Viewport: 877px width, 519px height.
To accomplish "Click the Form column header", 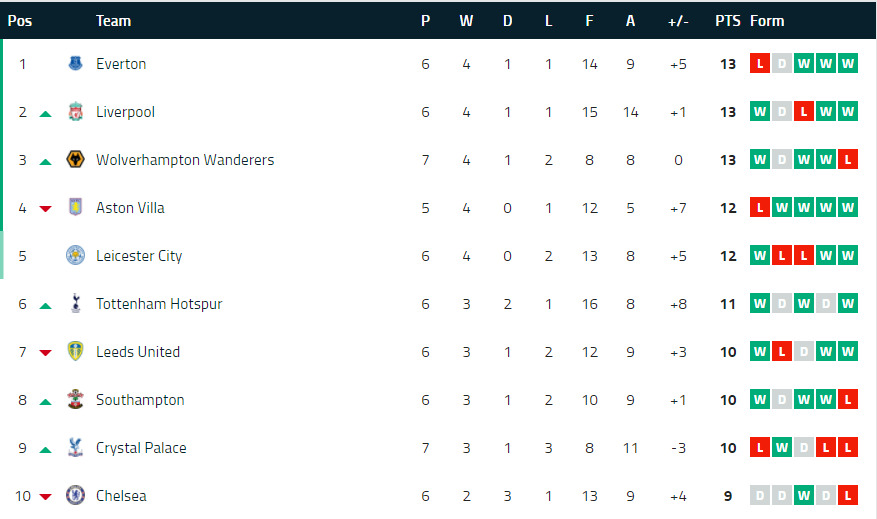I will [x=767, y=21].
